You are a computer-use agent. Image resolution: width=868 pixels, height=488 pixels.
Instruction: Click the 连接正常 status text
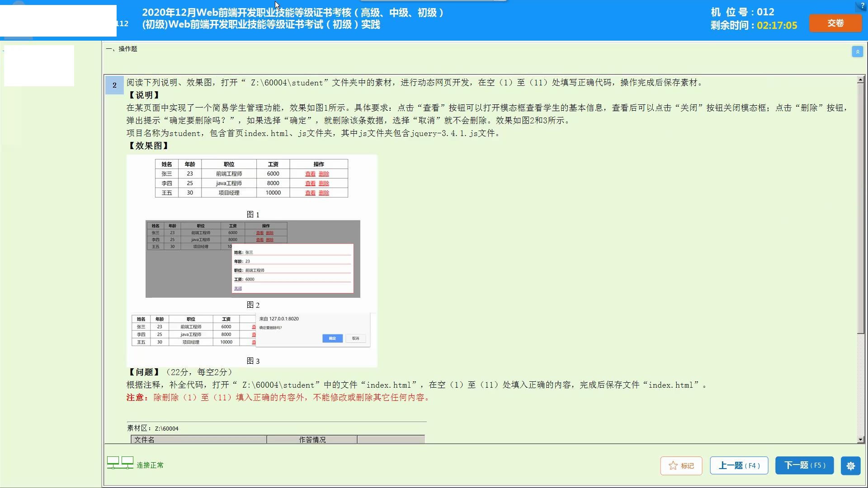click(150, 465)
